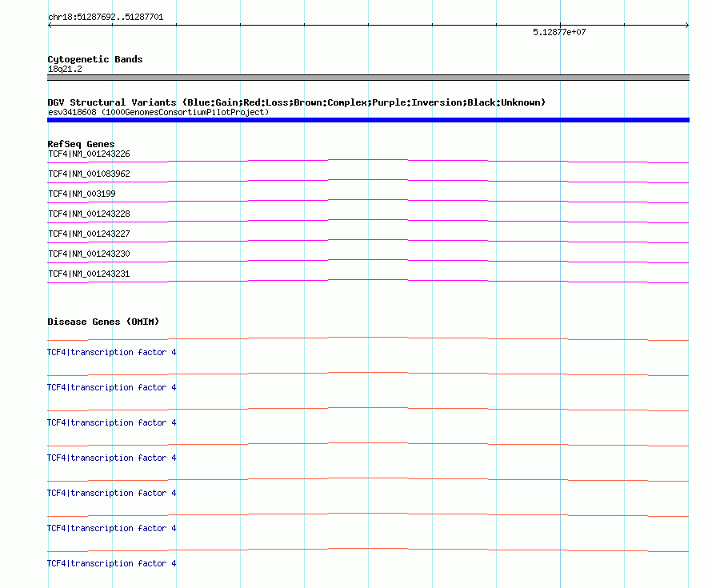Select magenta gene line under NM_001243226
712x588 pixels.
(x=368, y=161)
